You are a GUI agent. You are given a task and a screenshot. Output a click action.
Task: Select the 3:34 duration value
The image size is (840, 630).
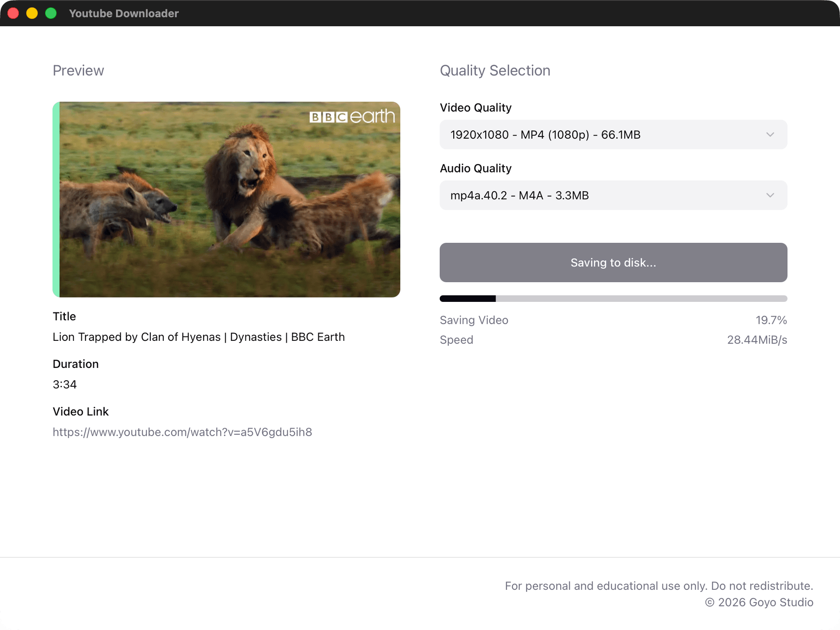coord(64,384)
